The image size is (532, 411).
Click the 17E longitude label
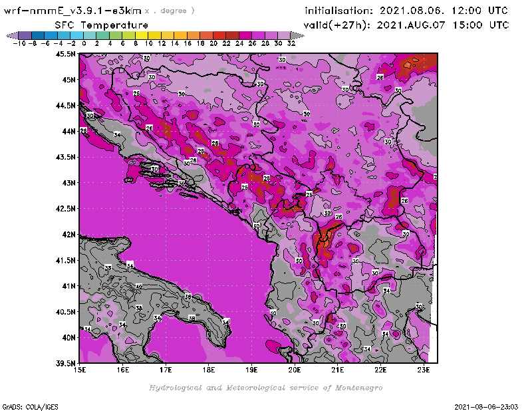pyautogui.click(x=166, y=370)
